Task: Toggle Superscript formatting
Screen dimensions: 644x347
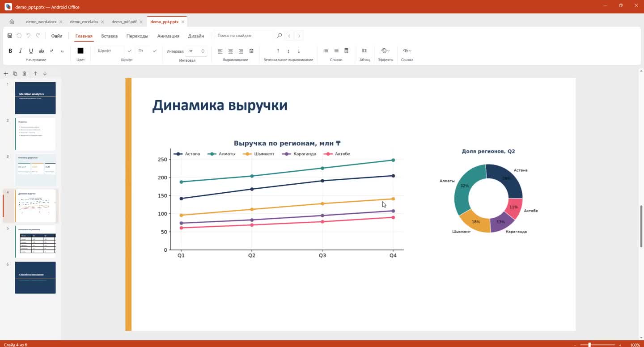Action: pos(52,51)
